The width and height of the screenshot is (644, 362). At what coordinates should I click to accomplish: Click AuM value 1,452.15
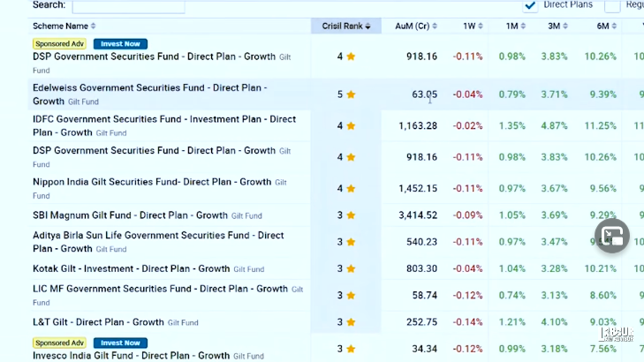pyautogui.click(x=418, y=188)
